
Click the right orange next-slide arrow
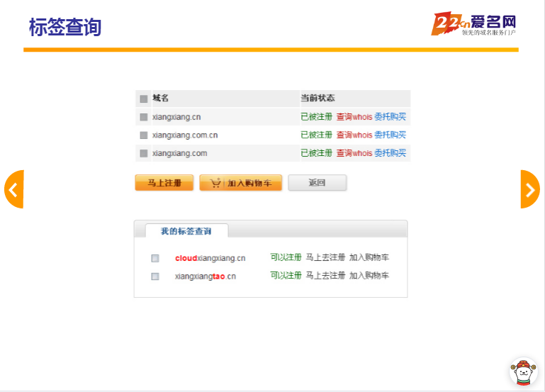point(529,189)
